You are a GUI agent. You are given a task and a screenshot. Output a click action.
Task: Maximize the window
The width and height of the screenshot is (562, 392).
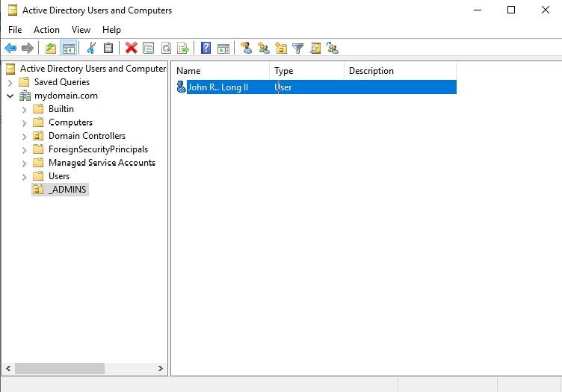click(511, 10)
